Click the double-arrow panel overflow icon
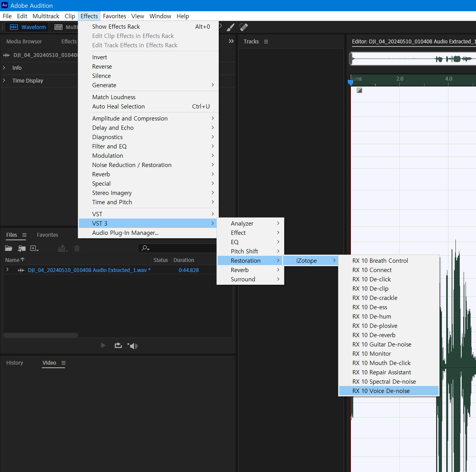Screen dimensions: 476x472 pyautogui.click(x=231, y=41)
